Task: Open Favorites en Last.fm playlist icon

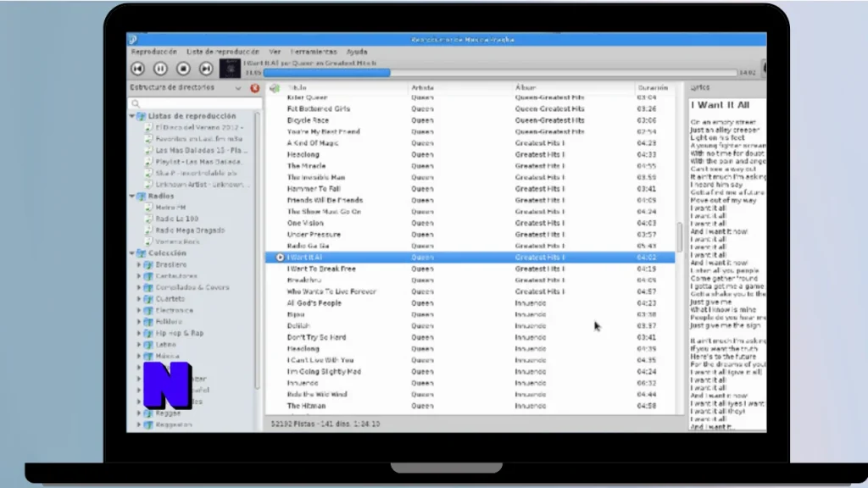Action: [x=148, y=139]
